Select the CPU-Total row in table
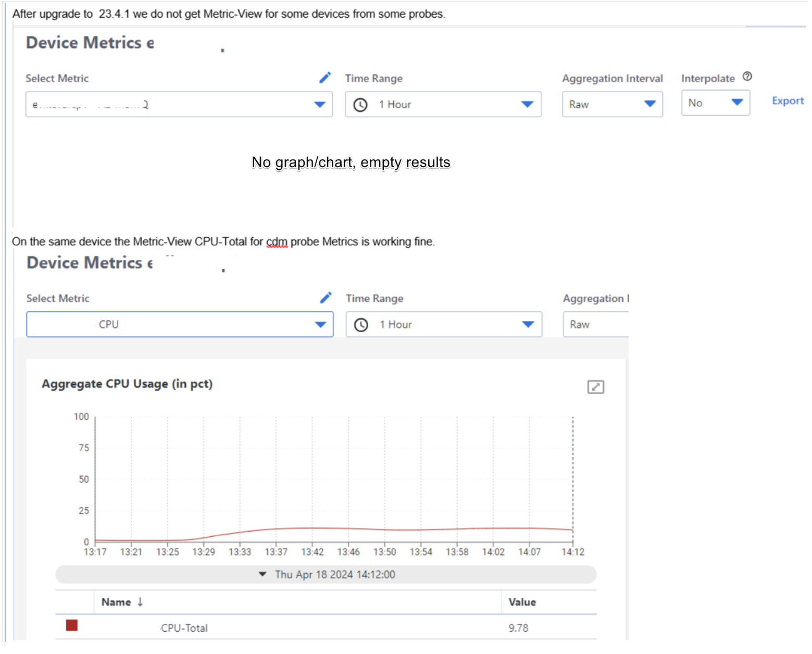Screen dimensions: 812x654 pos(184,628)
